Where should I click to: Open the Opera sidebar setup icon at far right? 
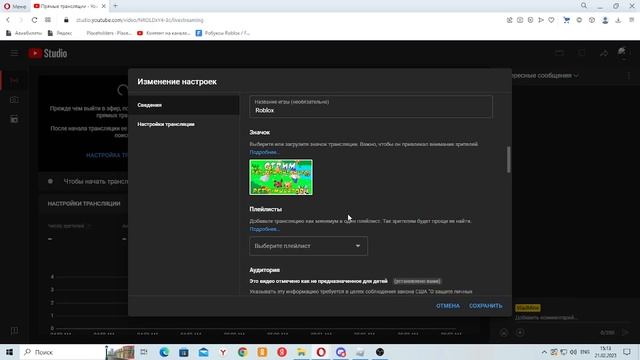[631, 20]
